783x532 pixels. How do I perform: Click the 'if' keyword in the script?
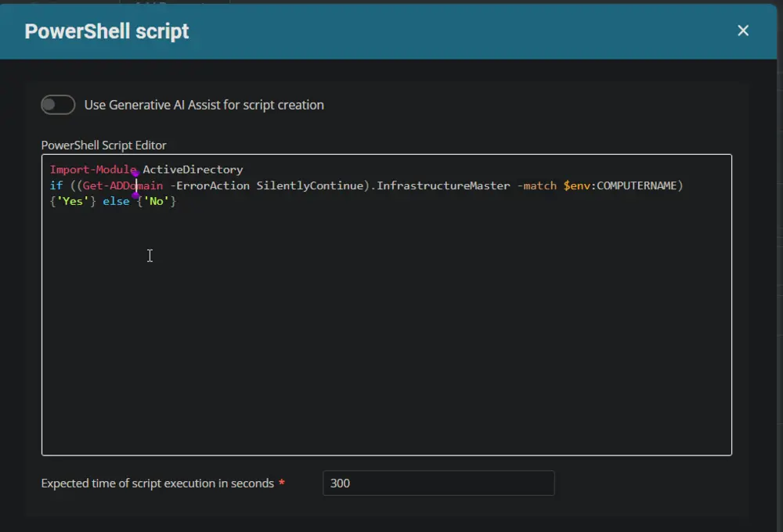(56, 185)
